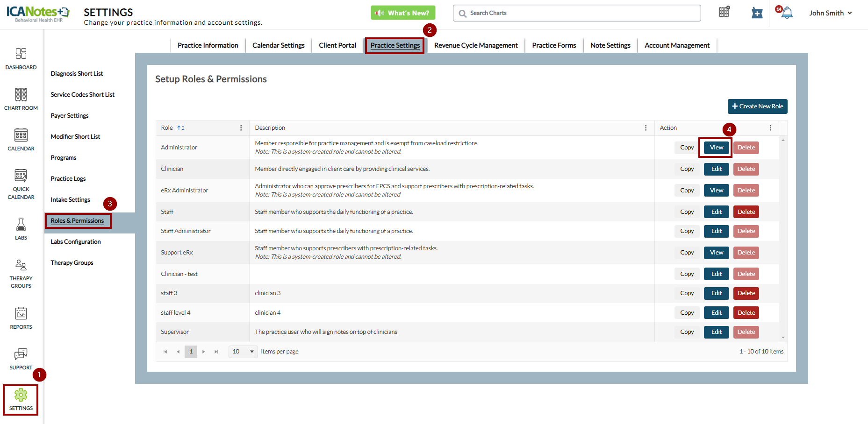
Task: Go to the Chart Room icon
Action: (21, 95)
